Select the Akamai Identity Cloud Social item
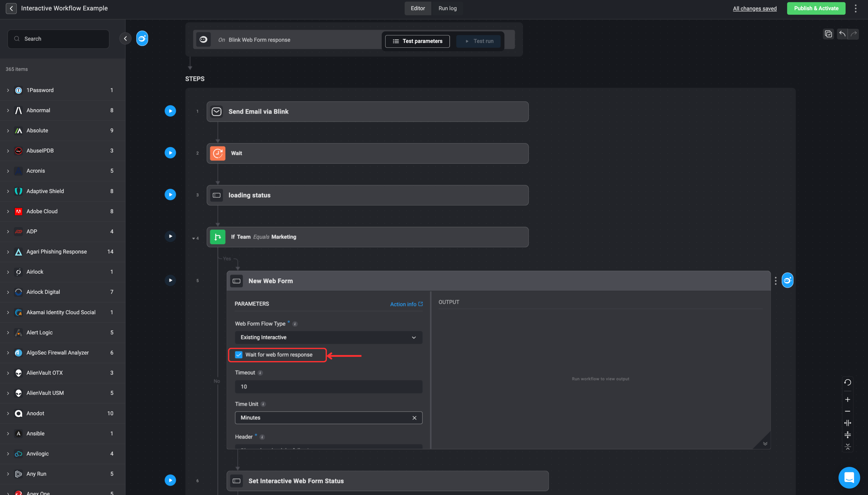Viewport: 868px width, 495px height. pos(62,312)
